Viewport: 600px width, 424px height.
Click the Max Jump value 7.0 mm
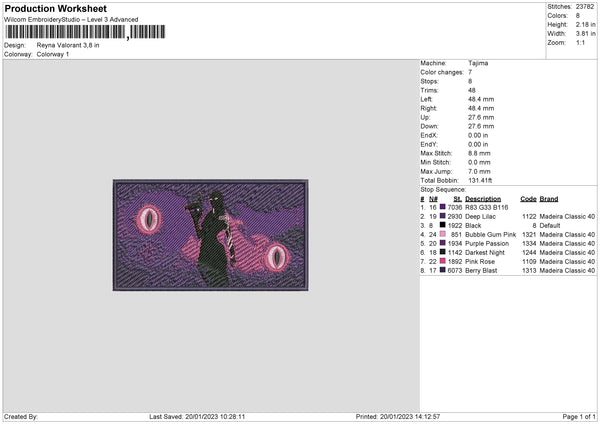coord(479,171)
